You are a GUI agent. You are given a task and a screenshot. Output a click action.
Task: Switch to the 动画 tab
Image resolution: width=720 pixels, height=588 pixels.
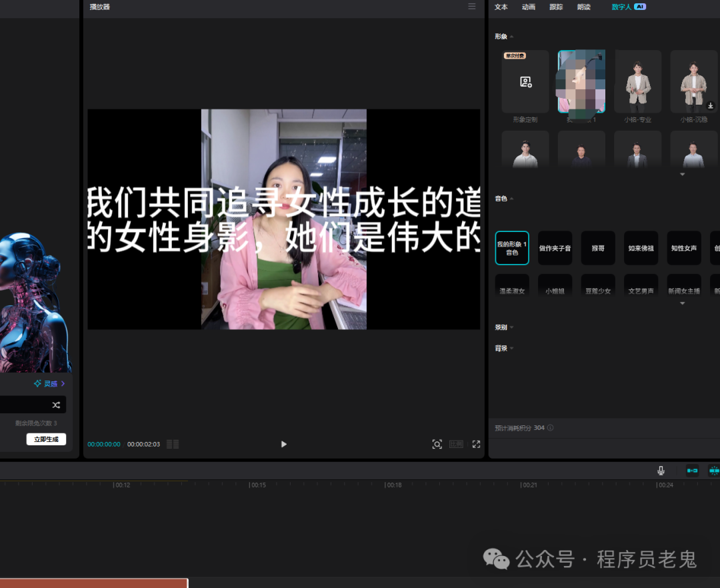coord(529,7)
